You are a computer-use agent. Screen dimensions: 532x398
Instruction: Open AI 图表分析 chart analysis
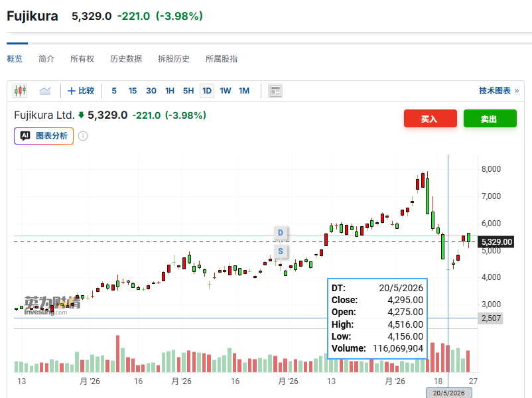pos(44,136)
